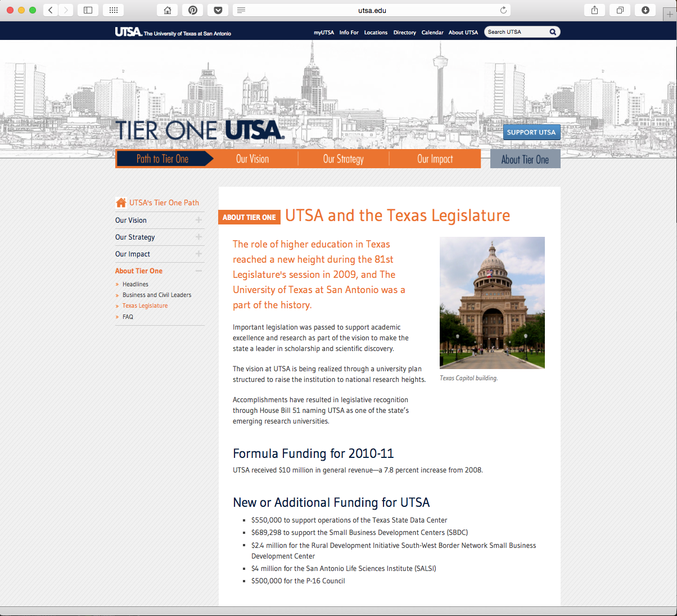Click the UTSA received $10 million sentence
Image resolution: width=677 pixels, height=616 pixels.
[x=358, y=470]
